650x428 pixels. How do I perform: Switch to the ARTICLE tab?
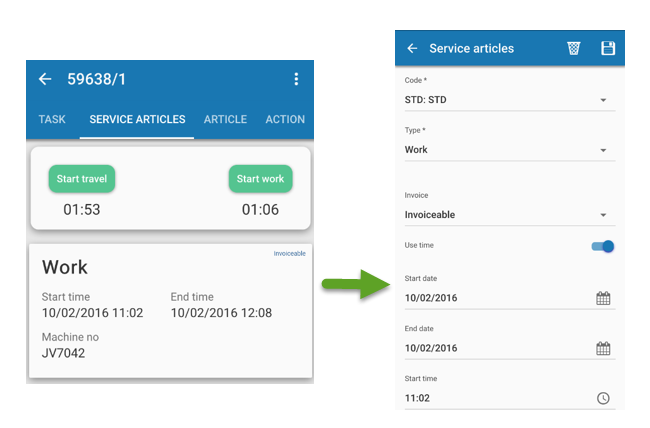coord(225,119)
